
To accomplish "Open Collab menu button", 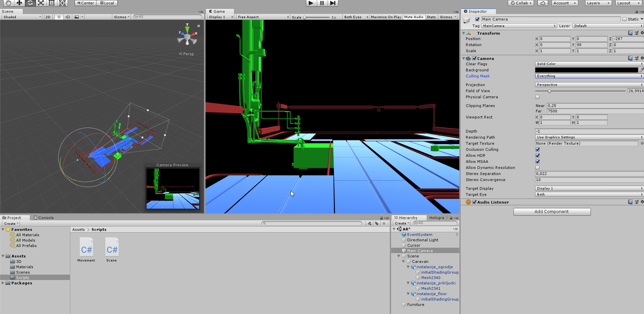I will 521,3.
